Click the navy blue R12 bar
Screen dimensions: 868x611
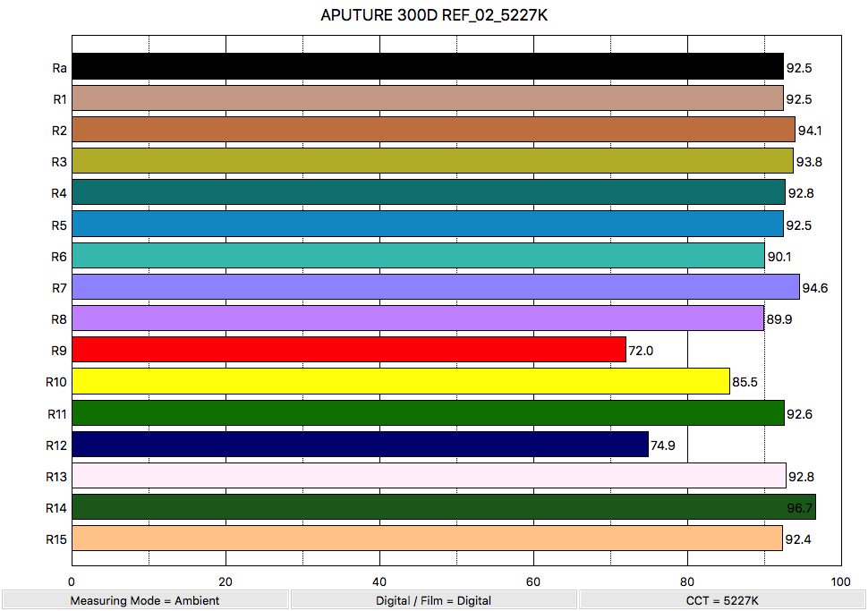(x=359, y=445)
